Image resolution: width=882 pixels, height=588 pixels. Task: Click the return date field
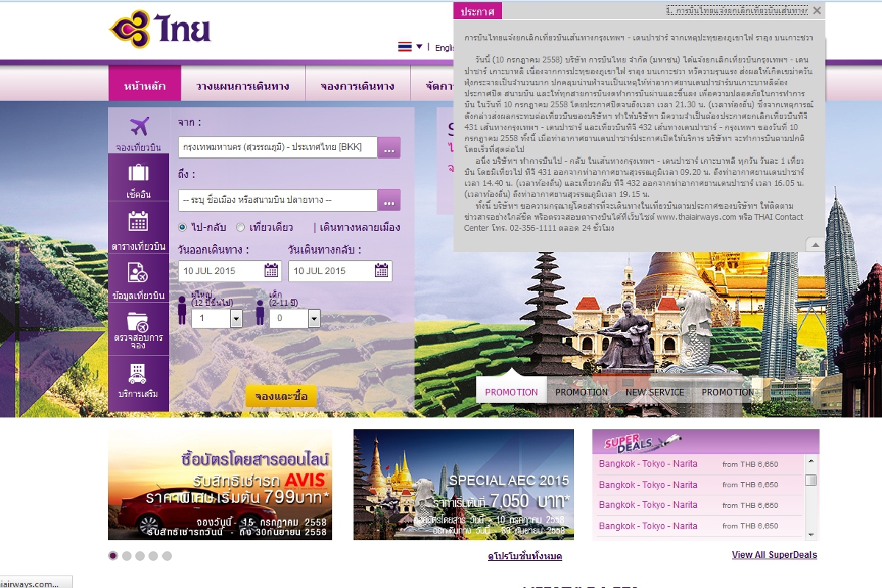340,270
